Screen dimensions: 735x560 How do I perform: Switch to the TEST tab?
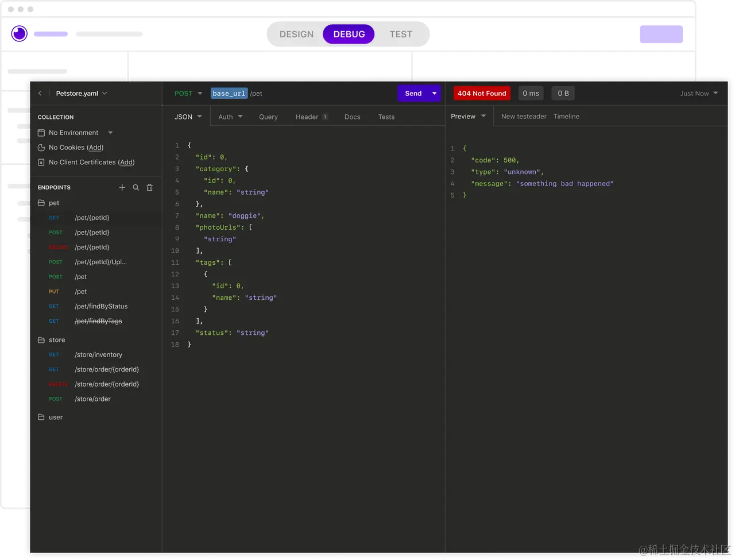(x=401, y=34)
